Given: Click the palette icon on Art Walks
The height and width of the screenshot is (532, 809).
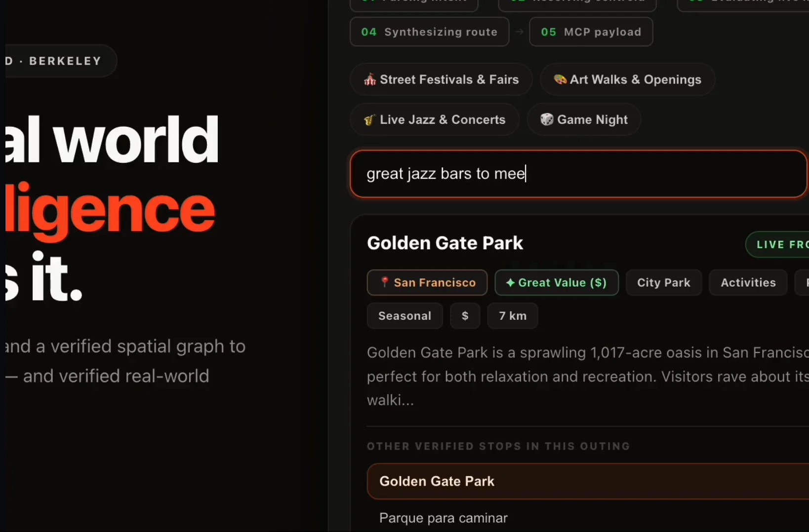Looking at the screenshot, I should 560,79.
